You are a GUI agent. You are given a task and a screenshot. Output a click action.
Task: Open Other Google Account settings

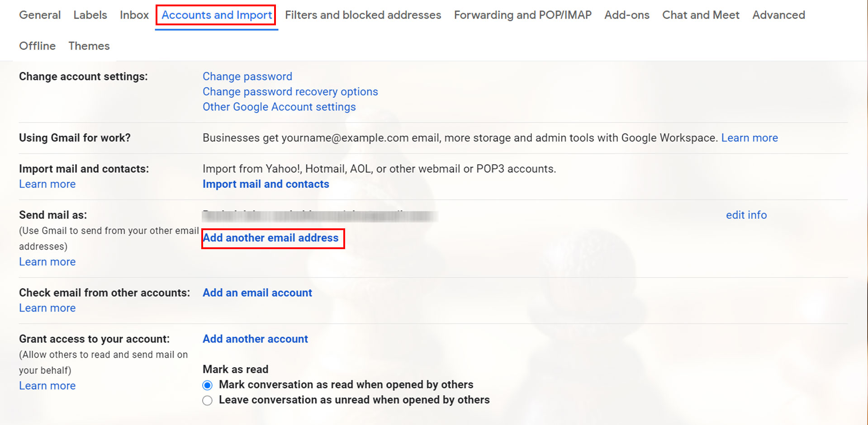point(279,107)
